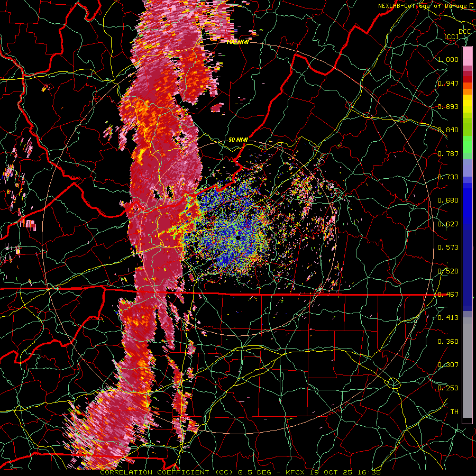Click the 0.307 legend label
This screenshot has height=476, width=476.
coord(448,364)
